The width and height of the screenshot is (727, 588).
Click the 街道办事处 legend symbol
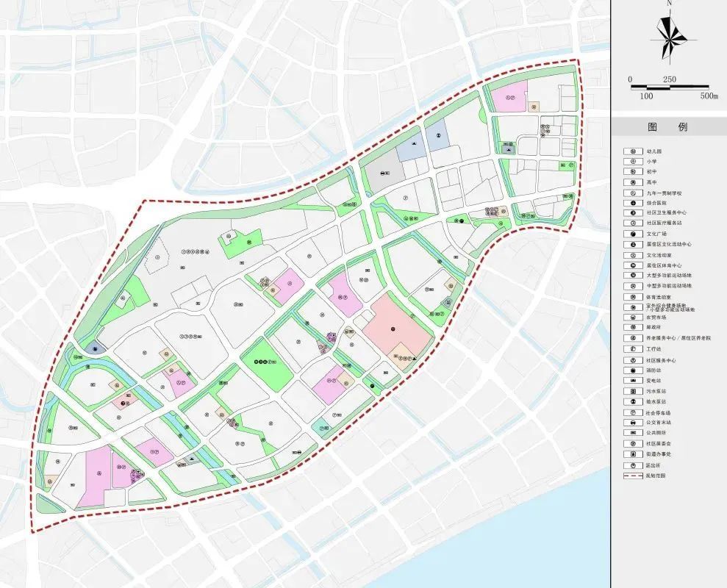pos(633,454)
